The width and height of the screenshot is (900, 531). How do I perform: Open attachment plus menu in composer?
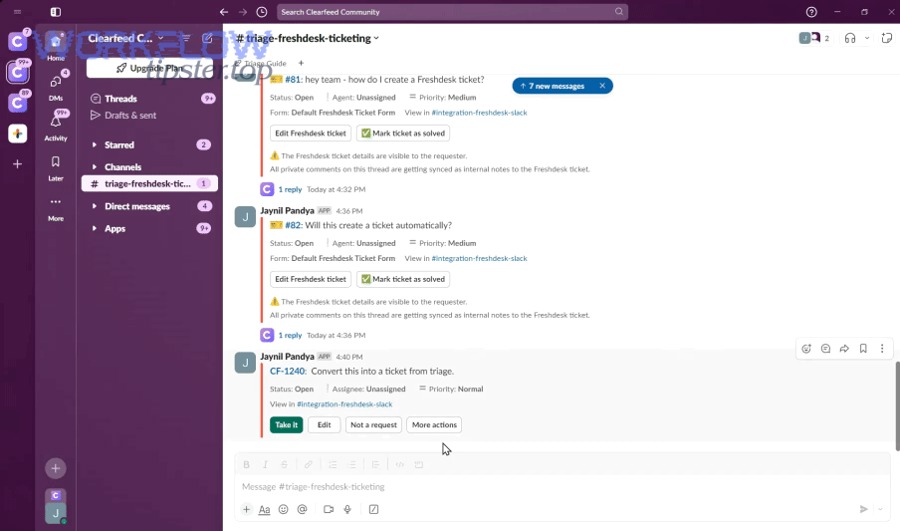246,509
